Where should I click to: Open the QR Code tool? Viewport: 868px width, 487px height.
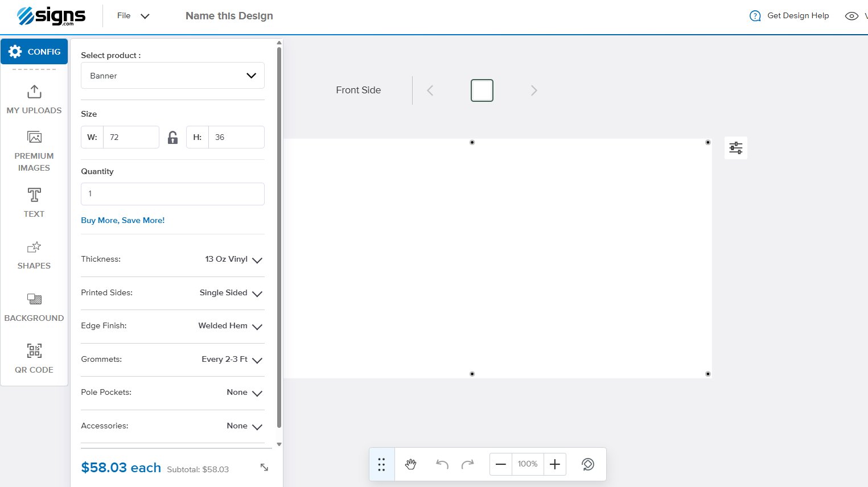click(x=34, y=358)
